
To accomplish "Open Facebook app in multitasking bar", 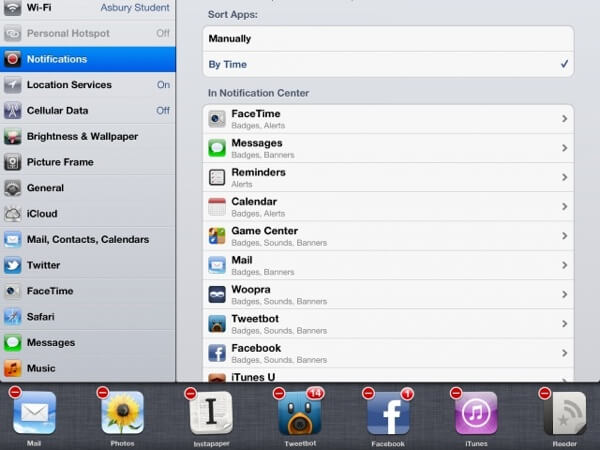I will click(388, 413).
